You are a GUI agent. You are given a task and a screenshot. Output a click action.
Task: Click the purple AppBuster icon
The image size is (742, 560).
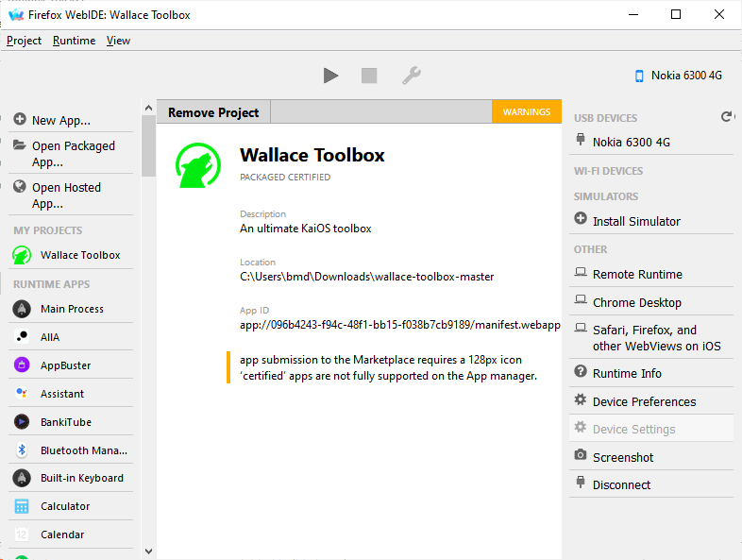click(22, 365)
